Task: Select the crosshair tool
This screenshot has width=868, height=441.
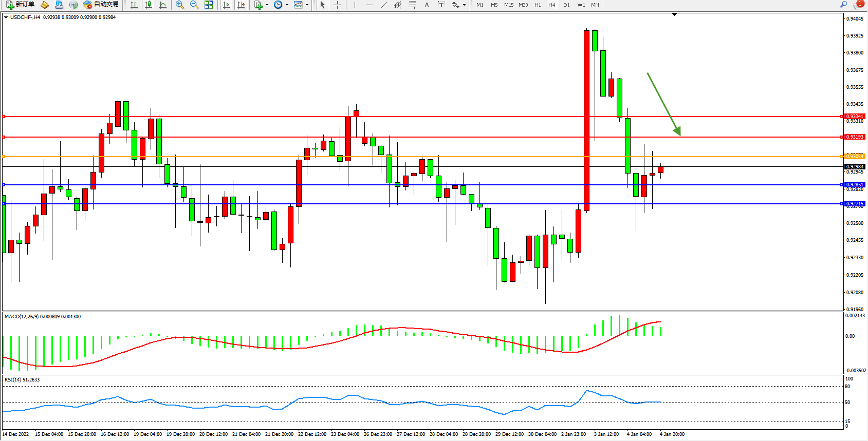Action: point(337,5)
